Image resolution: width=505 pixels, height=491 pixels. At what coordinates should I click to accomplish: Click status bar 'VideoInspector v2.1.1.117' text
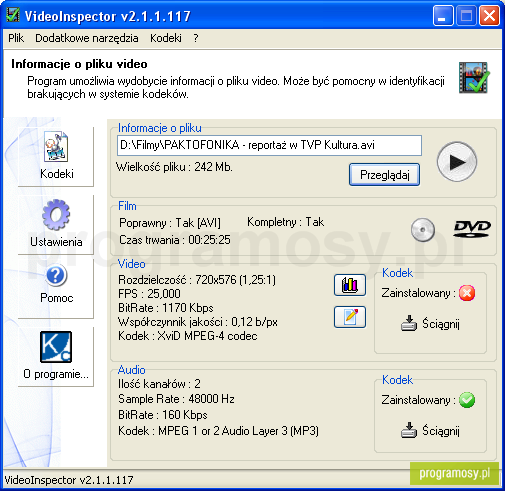click(x=69, y=480)
